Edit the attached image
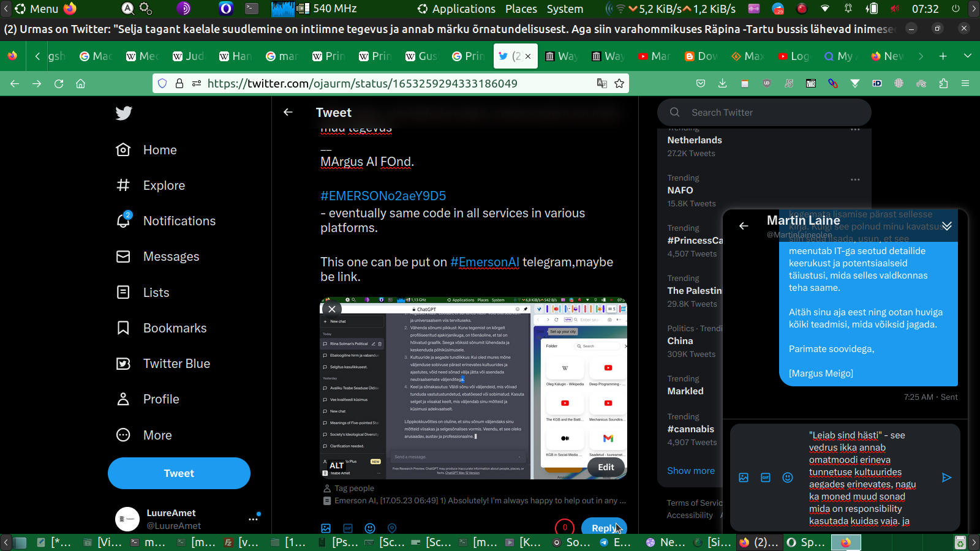Viewport: 980px width, 551px height. [606, 467]
